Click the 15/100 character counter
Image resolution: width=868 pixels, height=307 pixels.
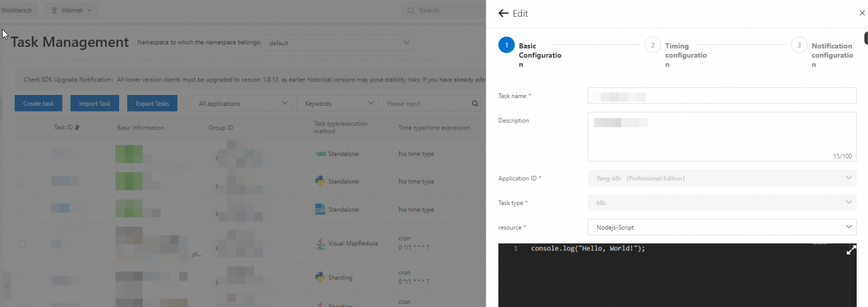tap(842, 156)
